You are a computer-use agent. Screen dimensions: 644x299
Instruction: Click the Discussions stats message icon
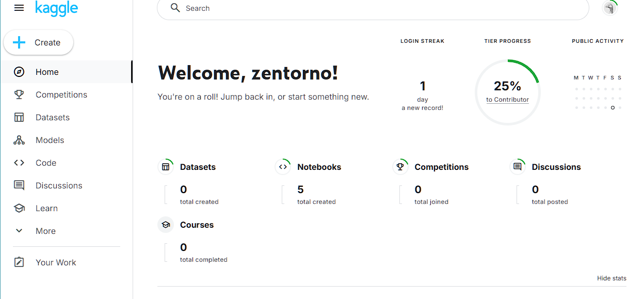518,167
